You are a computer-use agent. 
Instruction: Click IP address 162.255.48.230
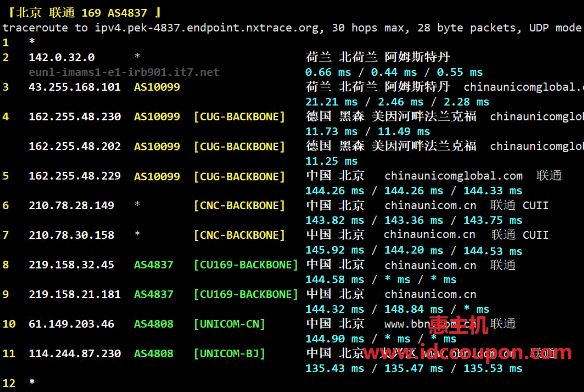tap(74, 117)
